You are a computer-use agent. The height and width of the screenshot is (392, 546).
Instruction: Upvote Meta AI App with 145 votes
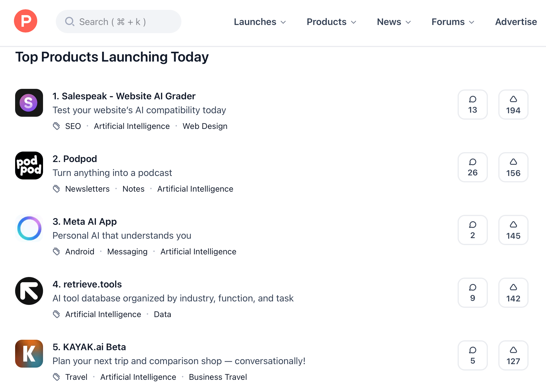(513, 230)
